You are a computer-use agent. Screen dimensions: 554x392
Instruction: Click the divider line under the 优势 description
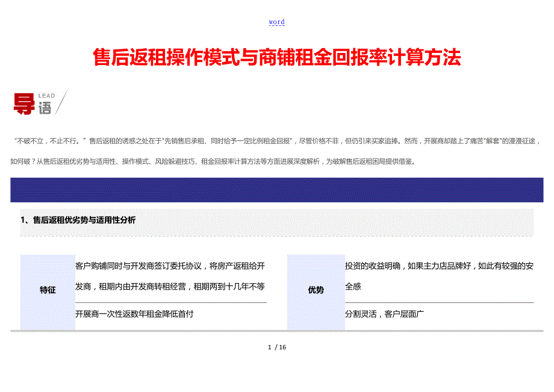[439, 302]
